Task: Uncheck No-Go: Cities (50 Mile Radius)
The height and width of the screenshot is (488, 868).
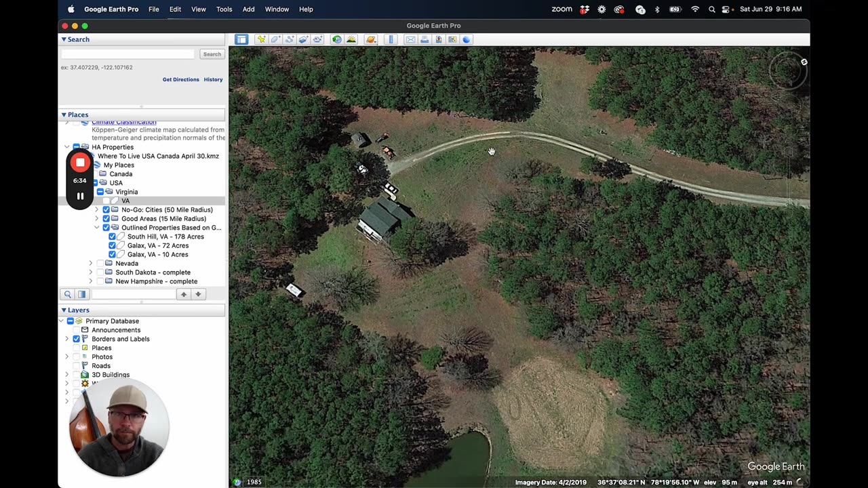Action: click(106, 210)
